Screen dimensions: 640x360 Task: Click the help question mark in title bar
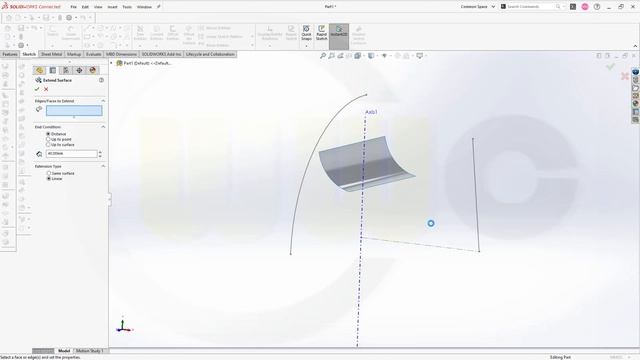click(x=597, y=7)
